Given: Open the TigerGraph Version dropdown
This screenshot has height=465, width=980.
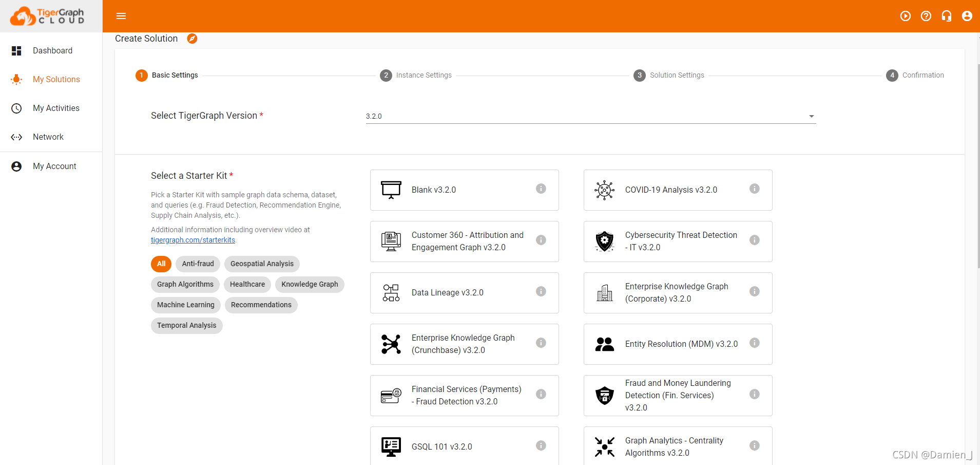Looking at the screenshot, I should 591,116.
